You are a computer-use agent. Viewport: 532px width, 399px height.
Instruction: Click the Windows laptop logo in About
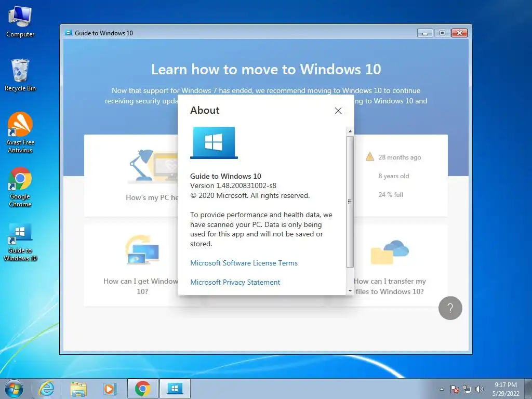(214, 142)
